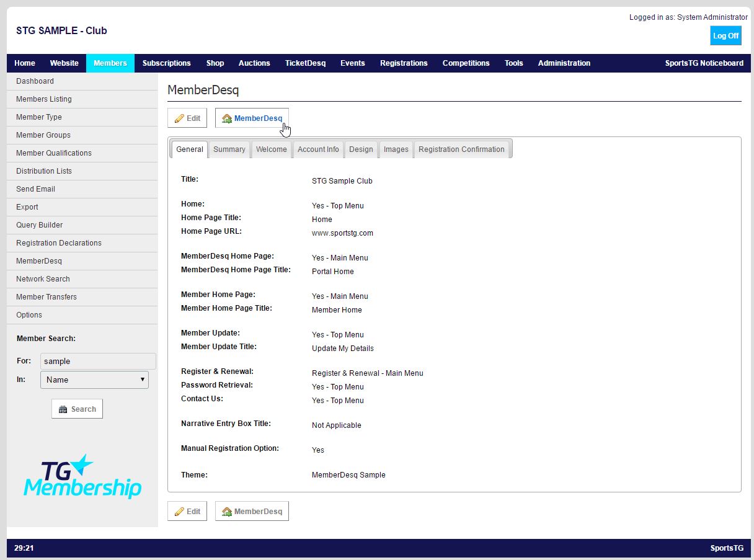Screen dimensions: 754x560
Task: Open the Competitions menu
Action: pyautogui.click(x=466, y=63)
